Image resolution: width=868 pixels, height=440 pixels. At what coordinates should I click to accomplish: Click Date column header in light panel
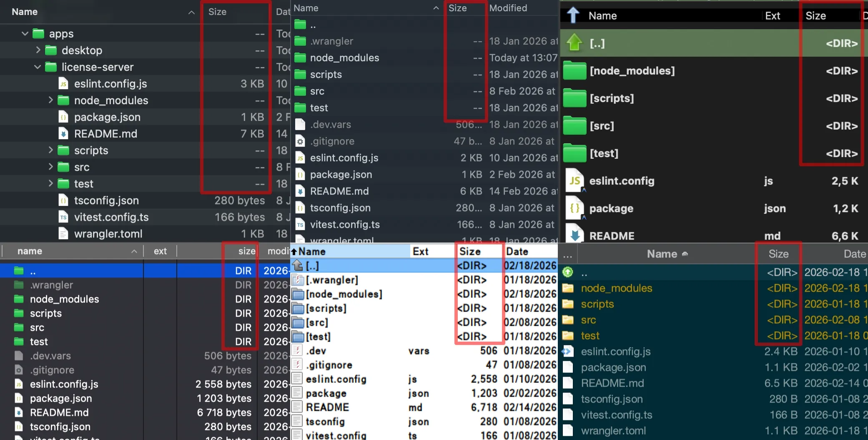point(517,251)
